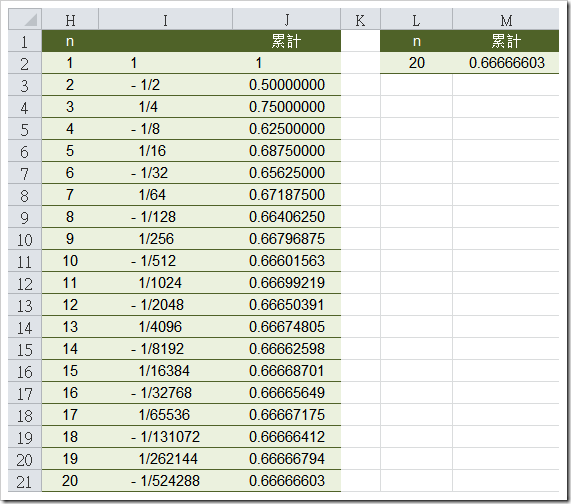Screen dimensions: 571x504
Task: Click cumulative value 0.62500000
Action: click(287, 129)
